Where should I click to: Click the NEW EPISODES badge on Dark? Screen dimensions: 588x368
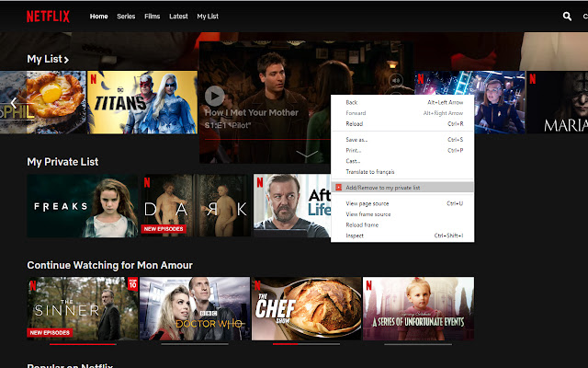point(164,229)
